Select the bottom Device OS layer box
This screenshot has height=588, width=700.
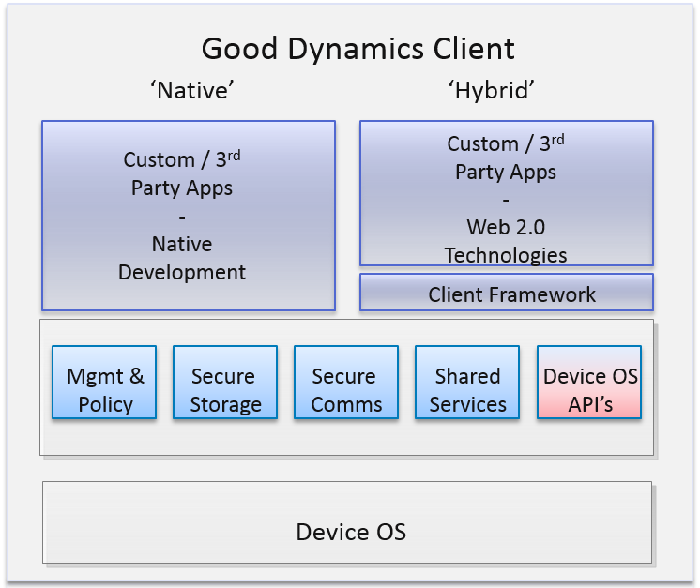(x=347, y=522)
